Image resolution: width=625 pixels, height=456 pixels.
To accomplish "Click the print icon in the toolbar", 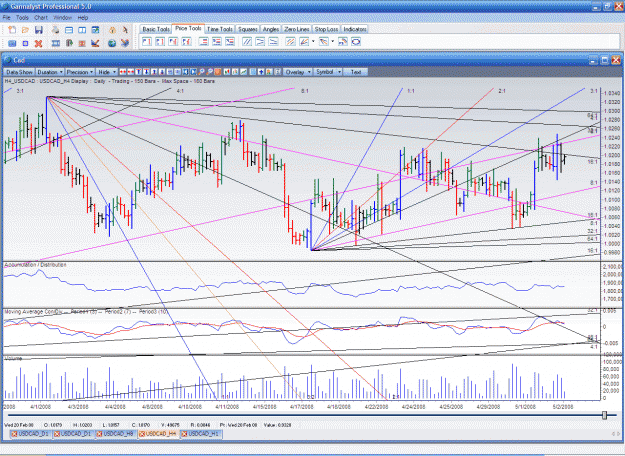I will pos(55,30).
